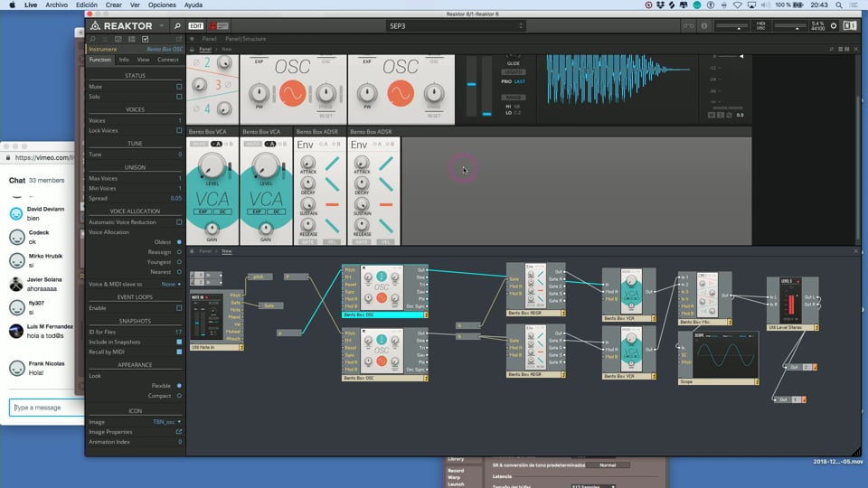The height and width of the screenshot is (488, 868).
Task: Click the sidebar magnifier search icon
Action: click(92, 39)
